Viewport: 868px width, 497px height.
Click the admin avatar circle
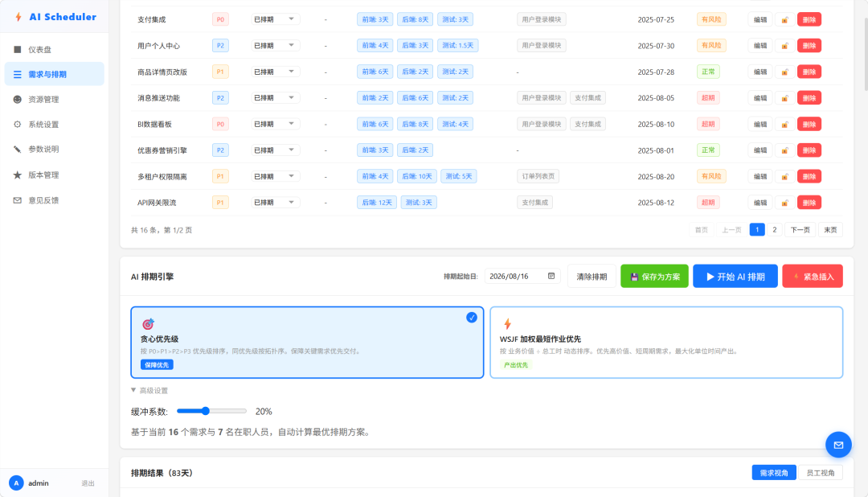16,483
